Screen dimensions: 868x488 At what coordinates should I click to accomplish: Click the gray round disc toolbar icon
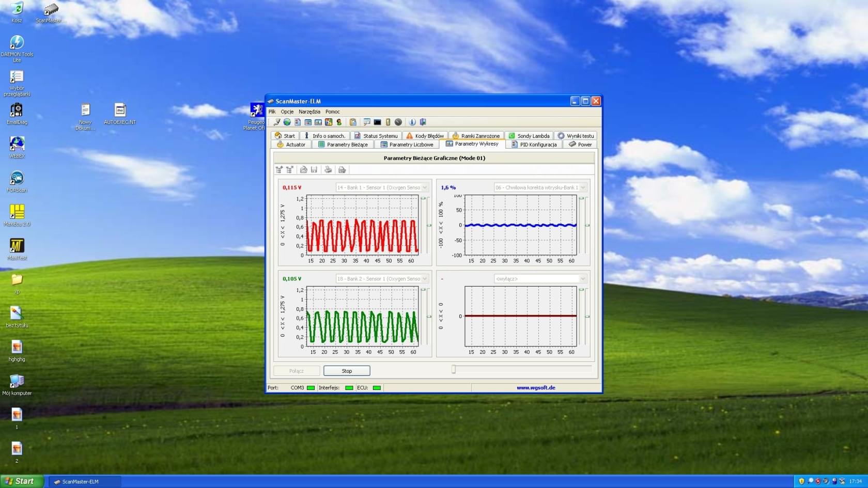[398, 122]
